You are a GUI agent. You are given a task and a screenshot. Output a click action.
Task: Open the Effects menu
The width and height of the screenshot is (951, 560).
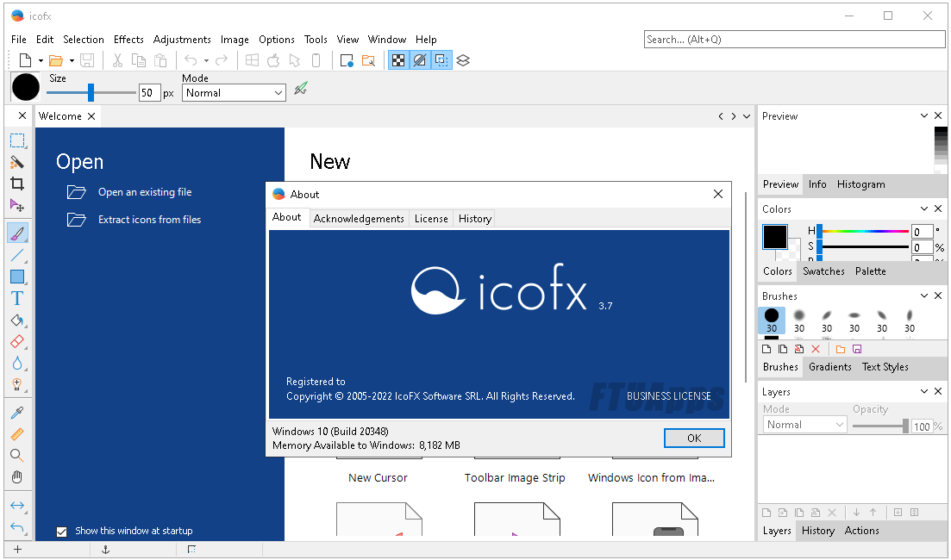(128, 40)
